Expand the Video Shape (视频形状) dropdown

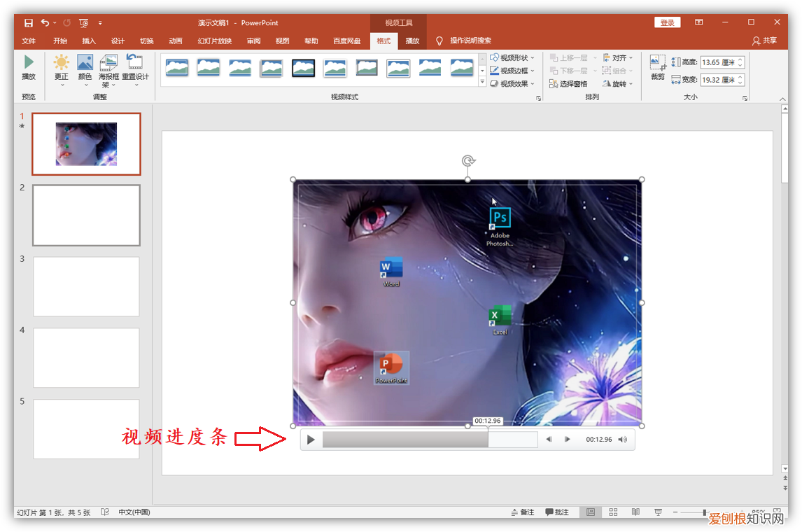pos(513,58)
